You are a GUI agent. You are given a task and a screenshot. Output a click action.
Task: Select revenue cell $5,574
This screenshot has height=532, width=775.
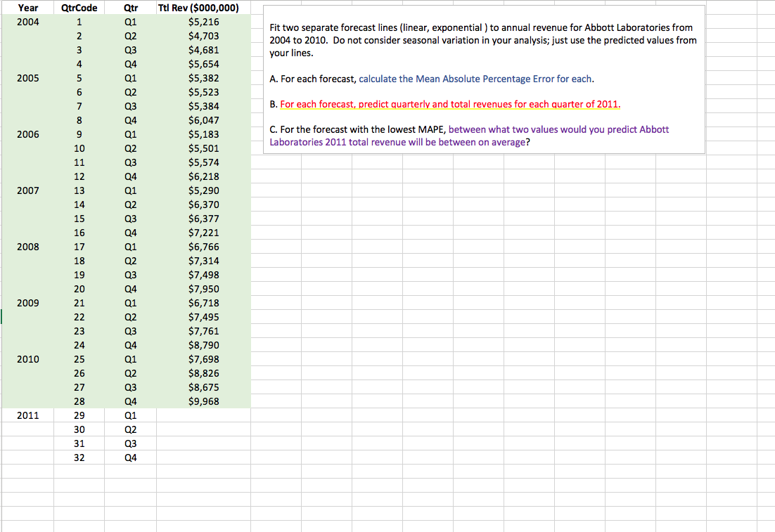pos(203,162)
